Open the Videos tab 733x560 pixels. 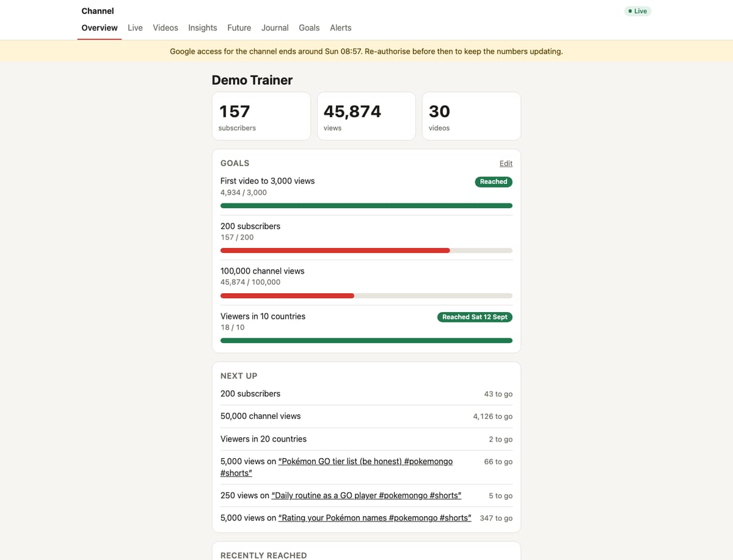[166, 28]
